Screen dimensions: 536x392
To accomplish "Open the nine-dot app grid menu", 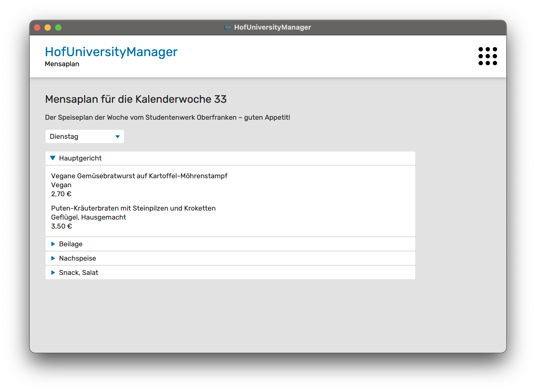I will click(x=488, y=56).
